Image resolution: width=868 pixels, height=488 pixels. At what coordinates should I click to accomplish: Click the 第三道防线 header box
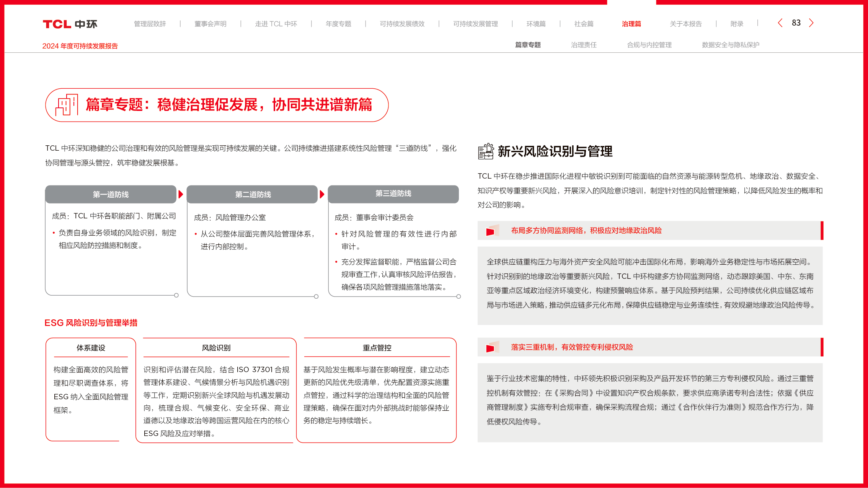pyautogui.click(x=393, y=194)
